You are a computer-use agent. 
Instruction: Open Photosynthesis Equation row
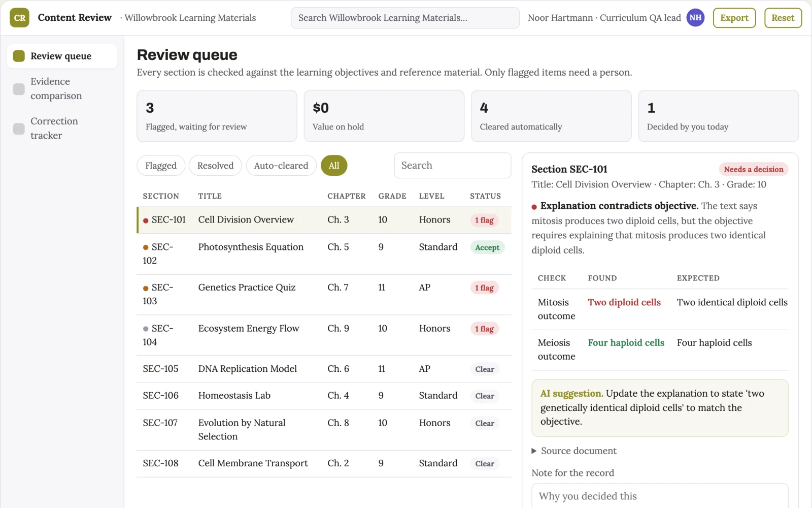click(324, 254)
